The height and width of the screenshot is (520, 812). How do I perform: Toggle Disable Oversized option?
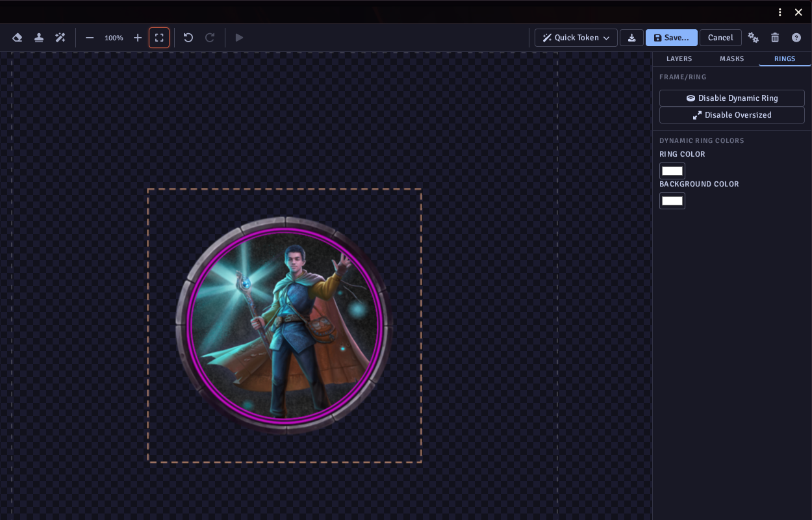pos(732,115)
